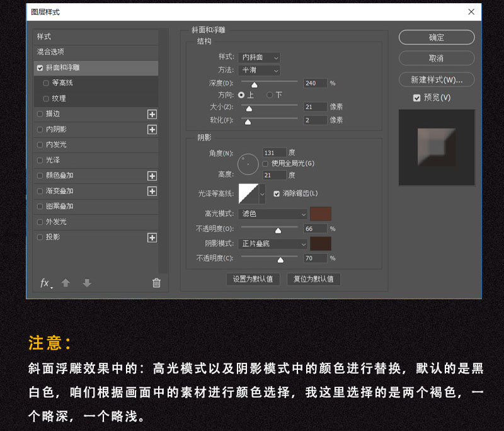Enable the 外发光 checkbox
The width and height of the screenshot is (504, 431).
(x=40, y=222)
